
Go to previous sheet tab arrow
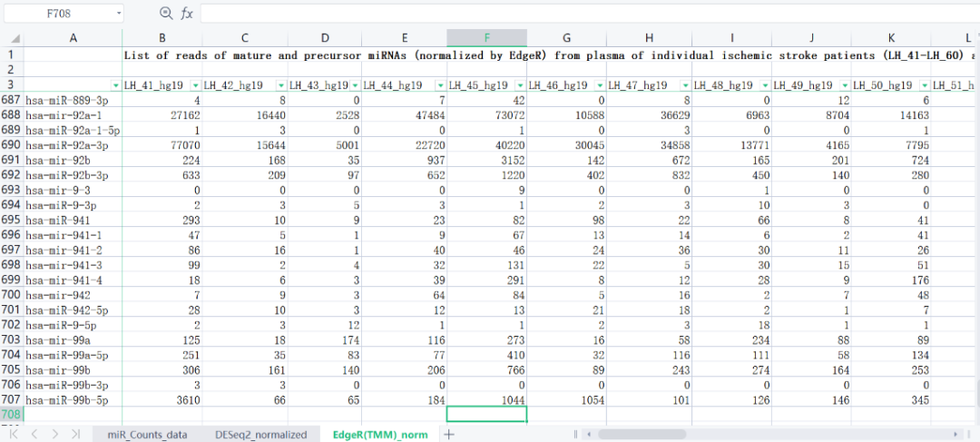(34, 434)
